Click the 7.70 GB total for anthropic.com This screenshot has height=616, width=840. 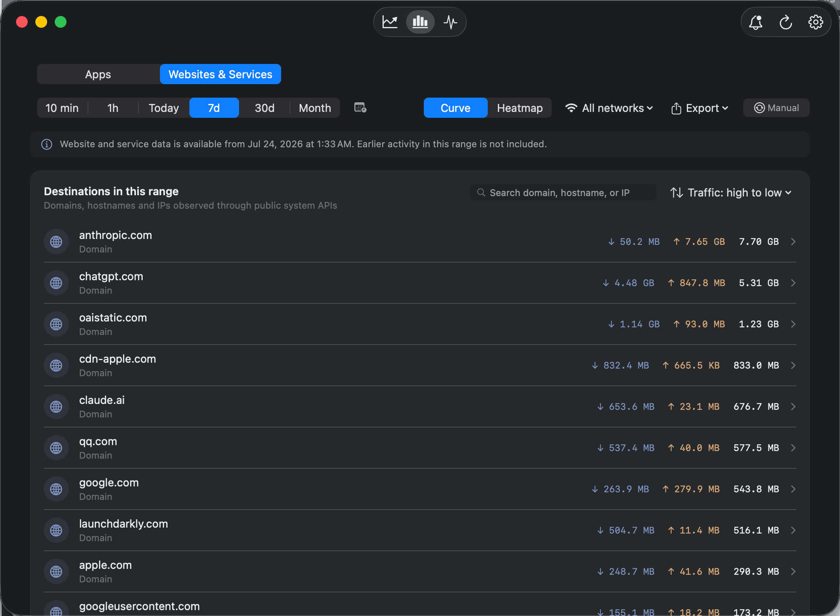pyautogui.click(x=759, y=242)
